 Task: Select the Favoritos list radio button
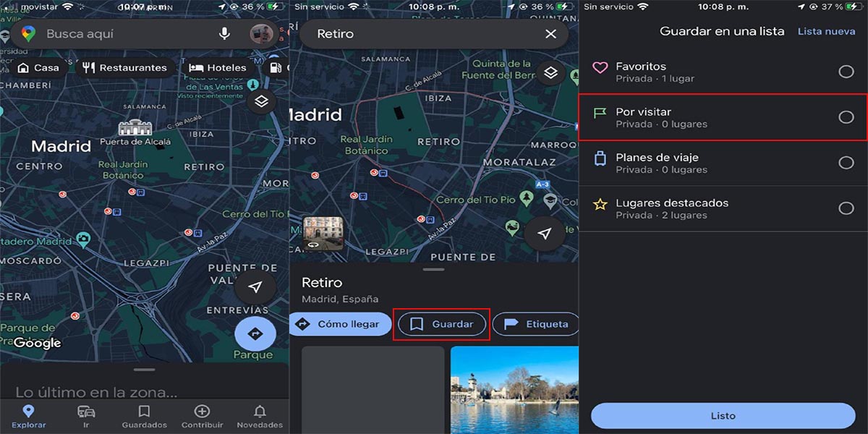coord(846,72)
